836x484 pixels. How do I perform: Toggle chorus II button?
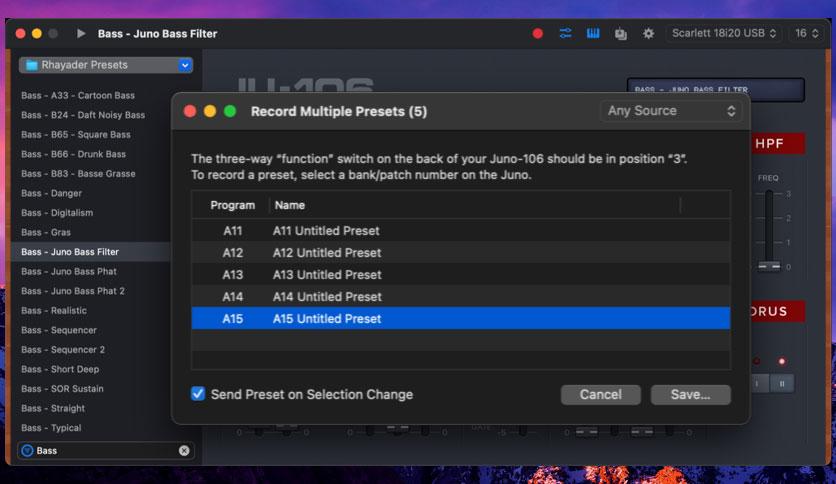(782, 383)
